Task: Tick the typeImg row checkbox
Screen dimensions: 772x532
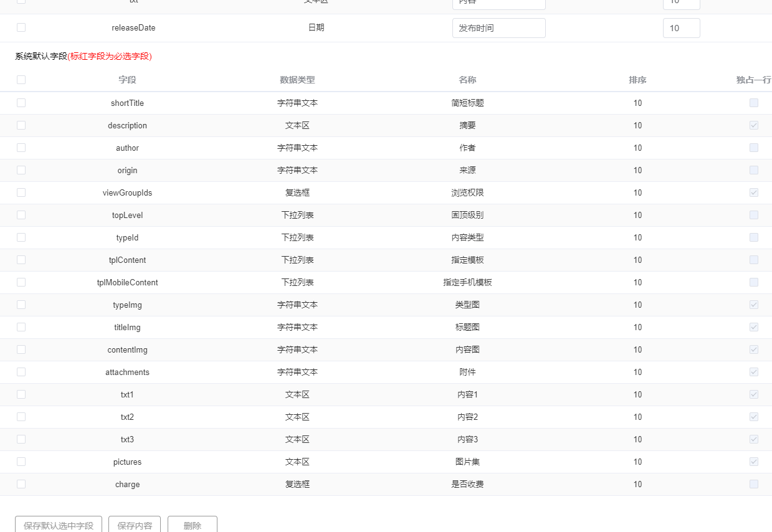Action: [21, 305]
